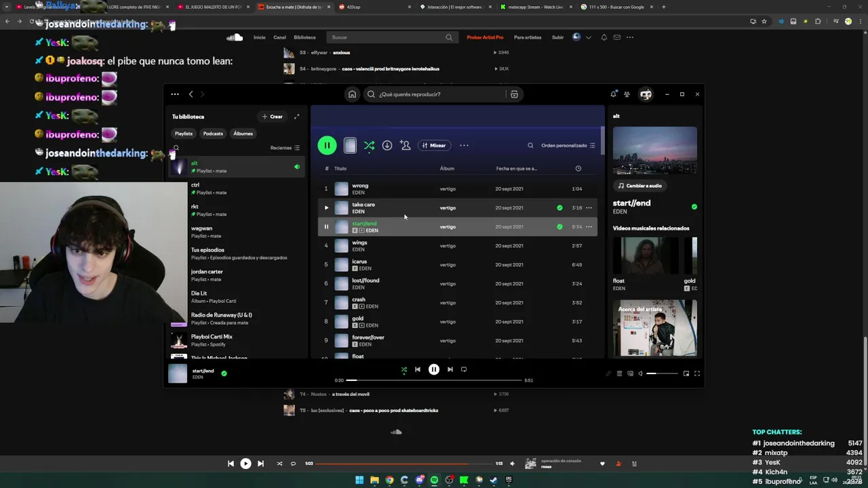868x488 pixels.
Task: Toggle repeat in Spotify player bar
Action: pos(464,369)
